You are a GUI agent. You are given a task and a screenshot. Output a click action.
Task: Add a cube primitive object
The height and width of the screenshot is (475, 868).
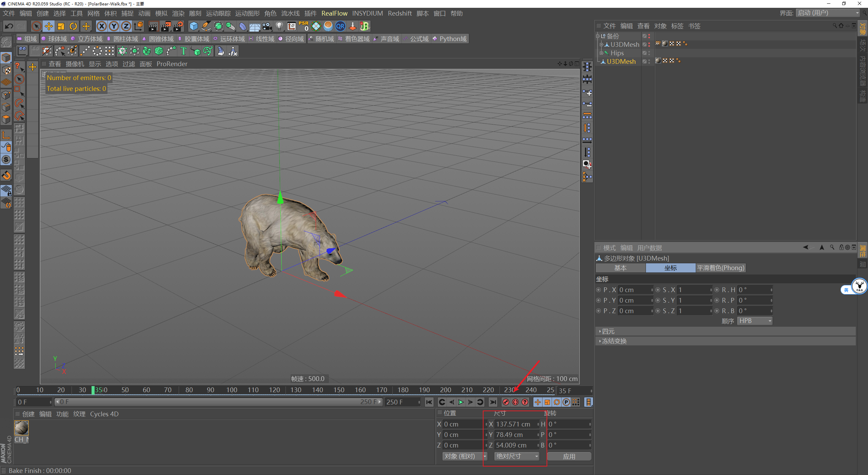[194, 26]
